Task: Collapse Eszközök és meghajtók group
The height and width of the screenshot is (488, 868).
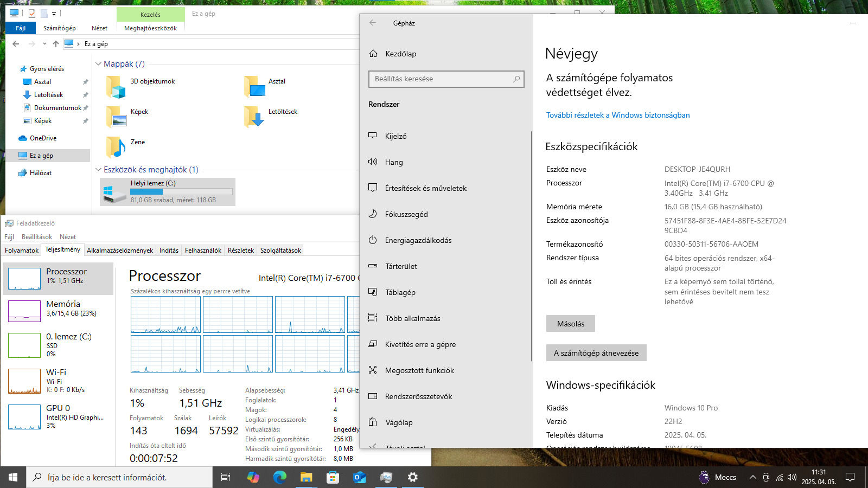Action: pyautogui.click(x=99, y=170)
